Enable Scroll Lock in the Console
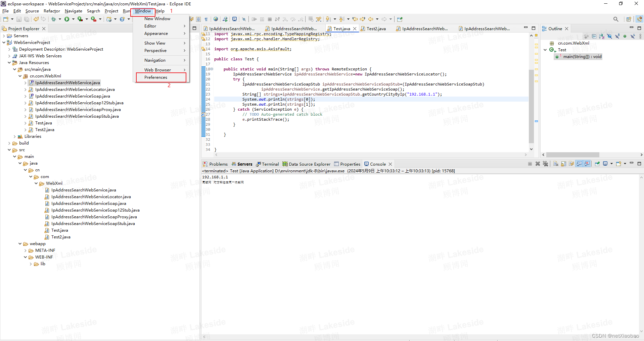Screen dimensions: 644x341 (564, 164)
